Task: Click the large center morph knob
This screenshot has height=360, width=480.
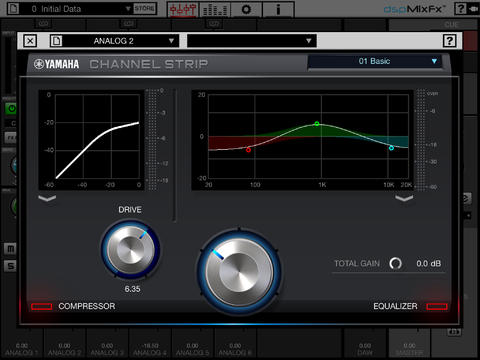Action: (x=239, y=271)
